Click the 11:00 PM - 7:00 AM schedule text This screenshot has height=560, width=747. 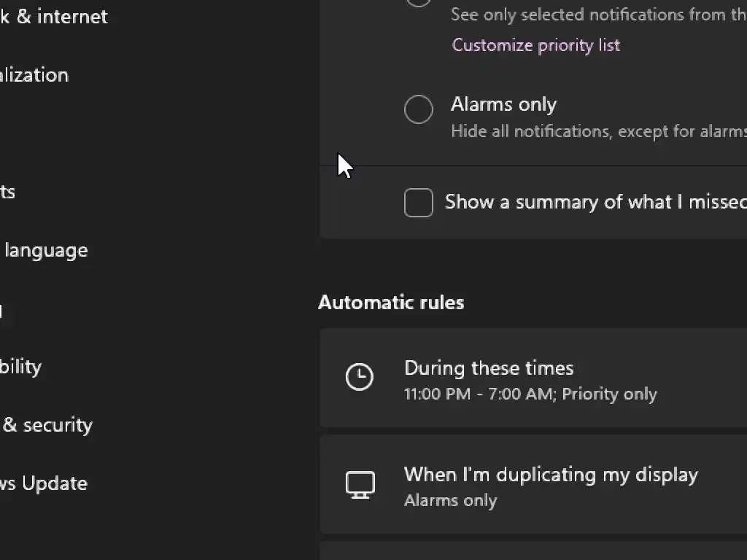click(530, 394)
